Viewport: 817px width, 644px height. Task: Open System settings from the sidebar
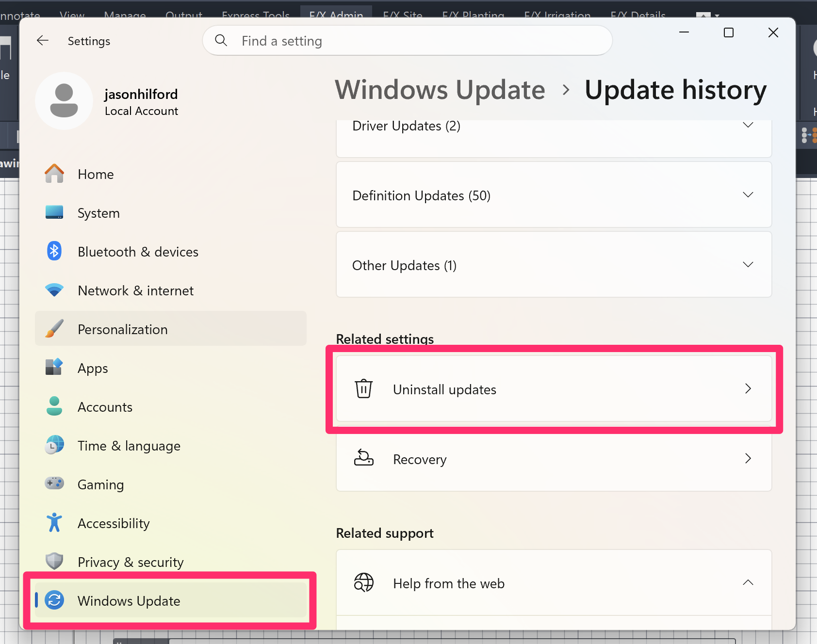click(x=98, y=212)
